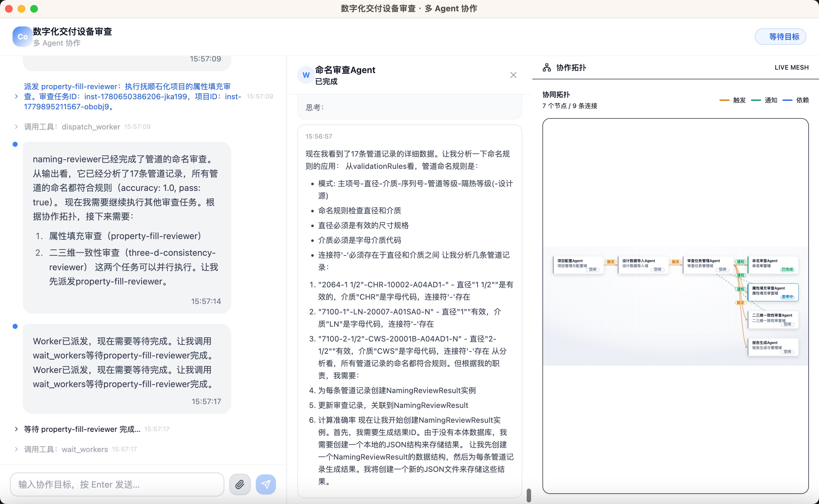819x504 pixels.
Task: Select the 项目配置Agent node
Action: tap(578, 265)
